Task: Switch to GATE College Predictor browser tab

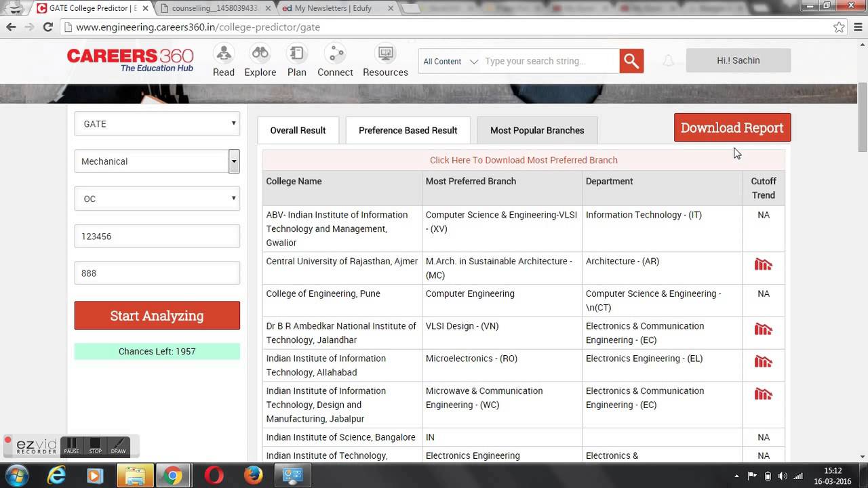Action: [92, 8]
